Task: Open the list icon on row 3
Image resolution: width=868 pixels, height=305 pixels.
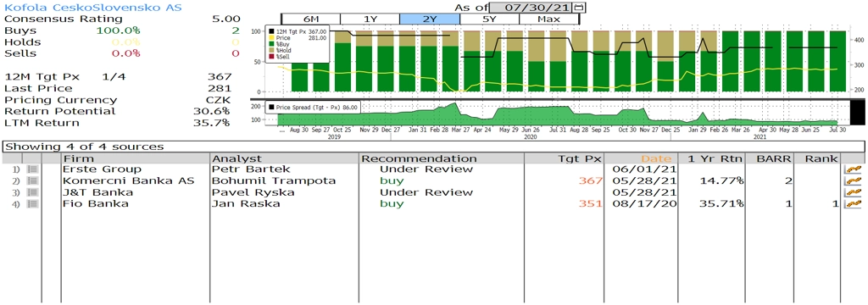Action: coord(33,192)
